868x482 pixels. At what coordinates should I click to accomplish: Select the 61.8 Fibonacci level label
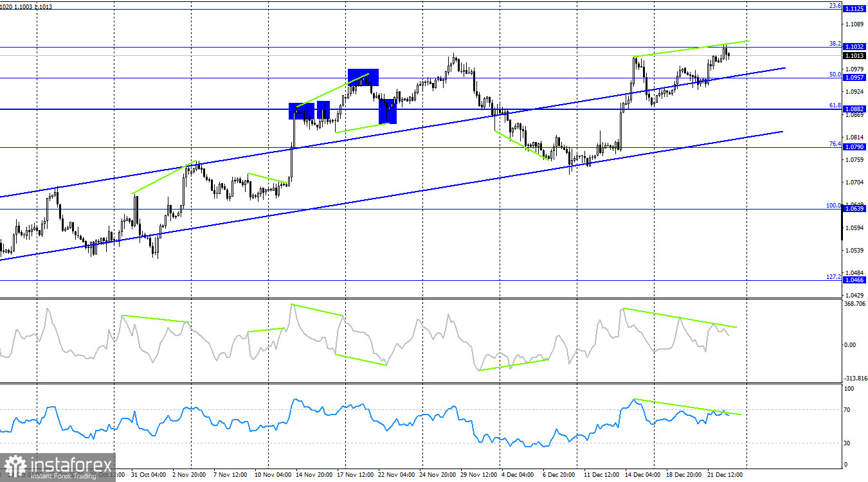point(835,105)
